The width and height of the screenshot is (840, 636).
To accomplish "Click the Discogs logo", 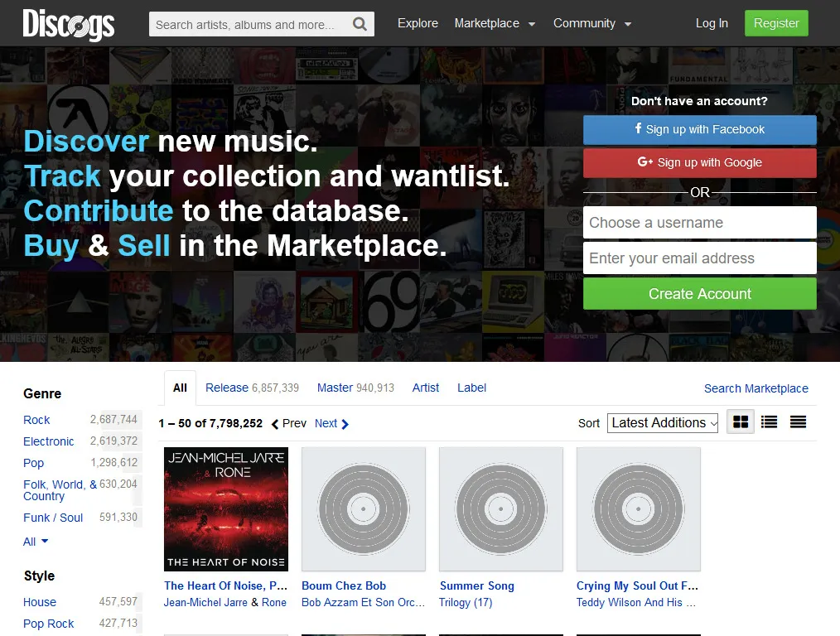I will pyautogui.click(x=69, y=23).
